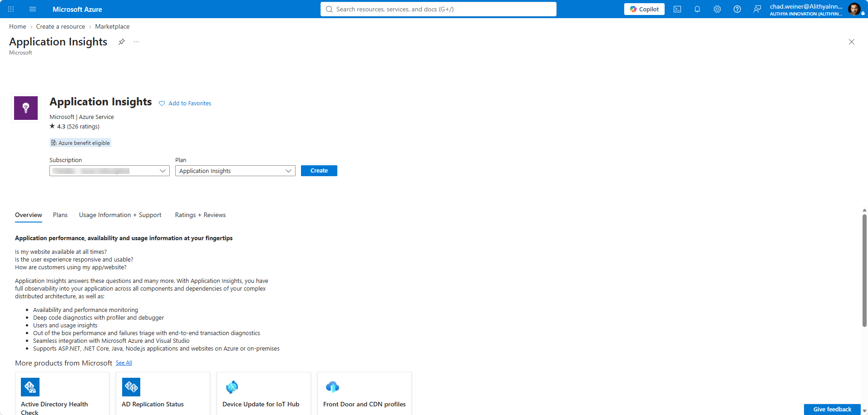The height and width of the screenshot is (415, 868).
Task: Go to Home breadcrumb
Action: 18,27
